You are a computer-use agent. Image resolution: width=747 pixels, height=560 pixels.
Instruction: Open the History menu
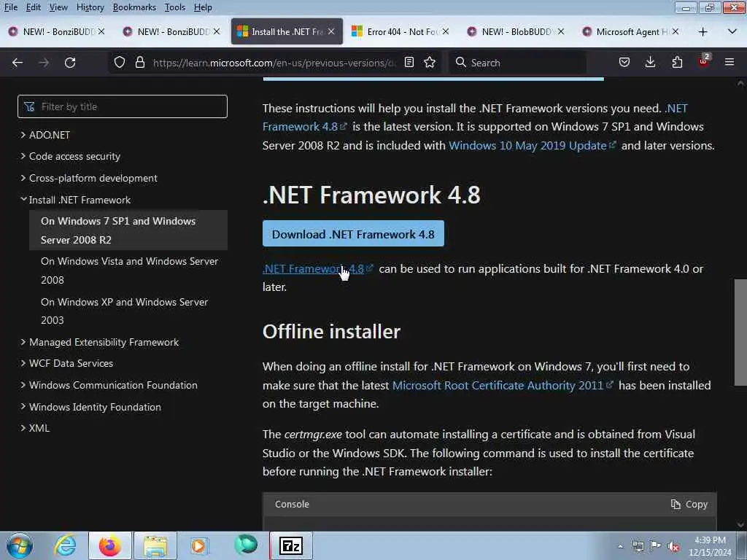click(x=90, y=7)
